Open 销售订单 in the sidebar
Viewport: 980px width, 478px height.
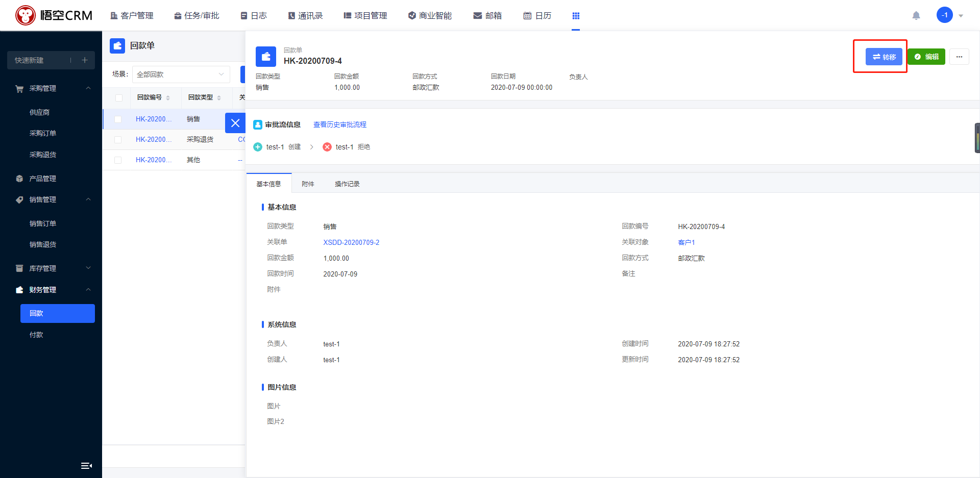click(x=43, y=223)
